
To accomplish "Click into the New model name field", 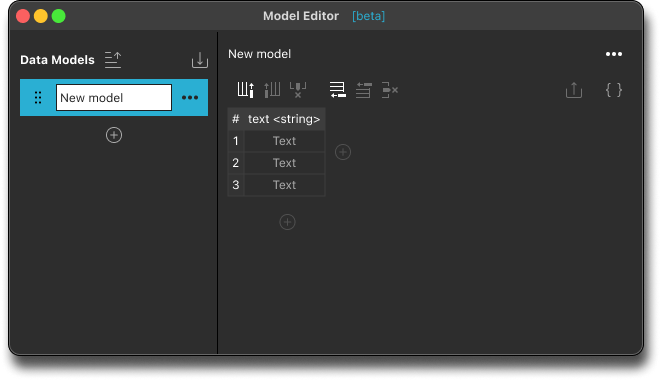I will pos(114,98).
